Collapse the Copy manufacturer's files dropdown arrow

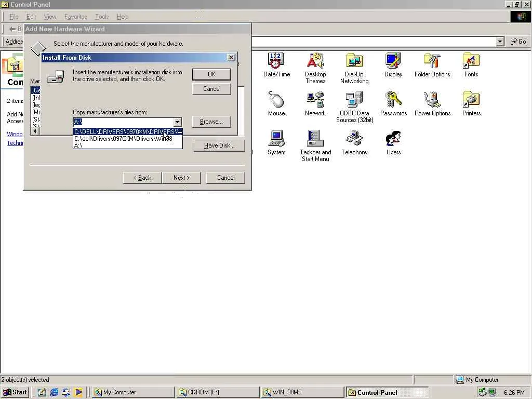178,122
